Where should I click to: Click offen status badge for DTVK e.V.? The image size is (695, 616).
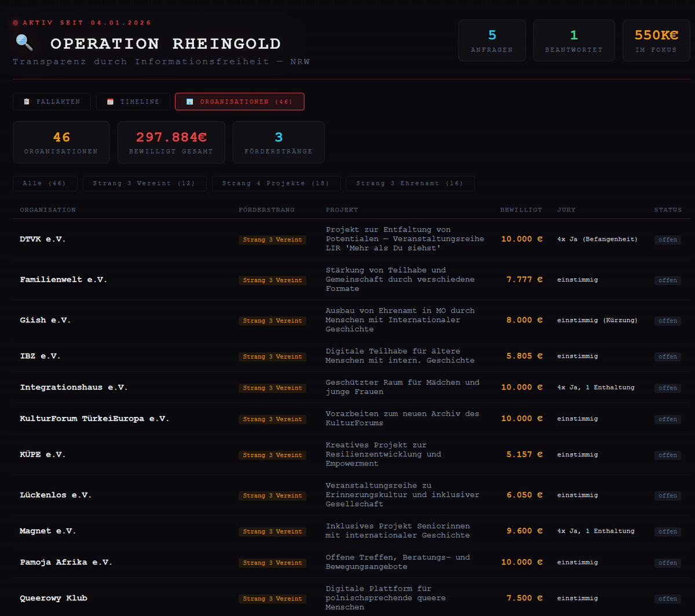click(x=668, y=240)
